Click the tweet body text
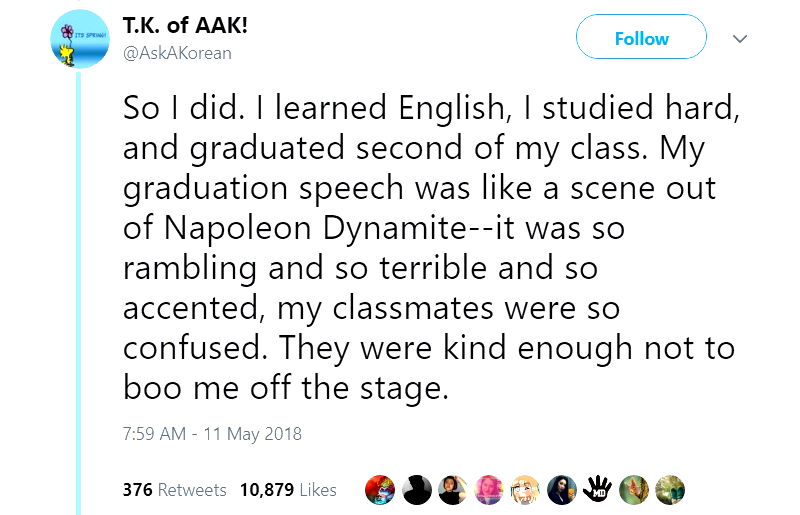Viewport: 800px width, 515px height. tap(430, 247)
